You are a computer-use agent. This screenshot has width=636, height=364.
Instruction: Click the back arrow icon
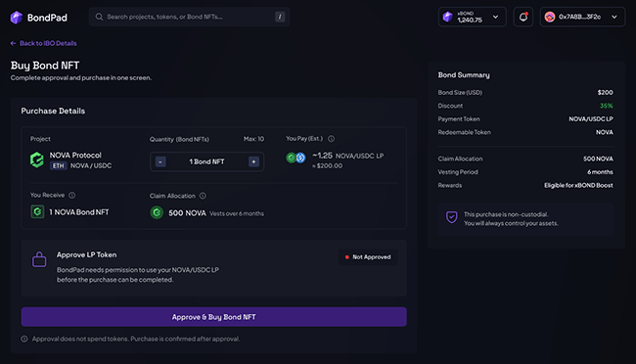coord(13,43)
